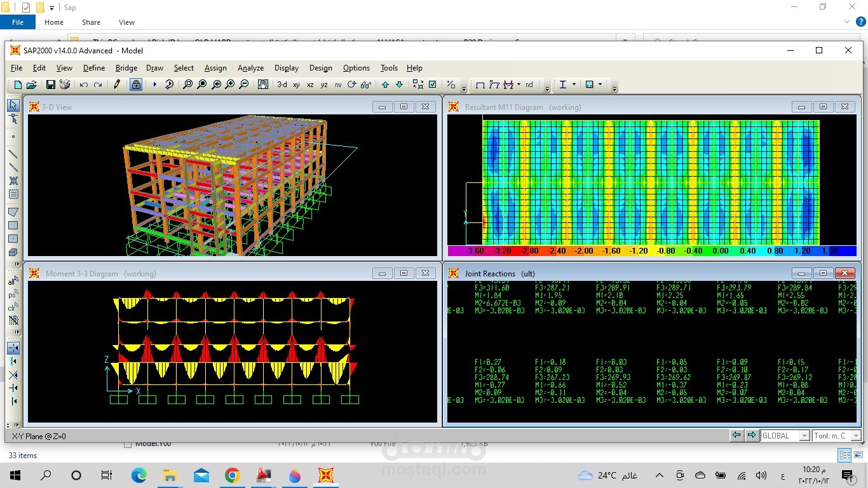The height and width of the screenshot is (488, 868).
Task: Open the Analyze menu
Action: click(x=250, y=68)
